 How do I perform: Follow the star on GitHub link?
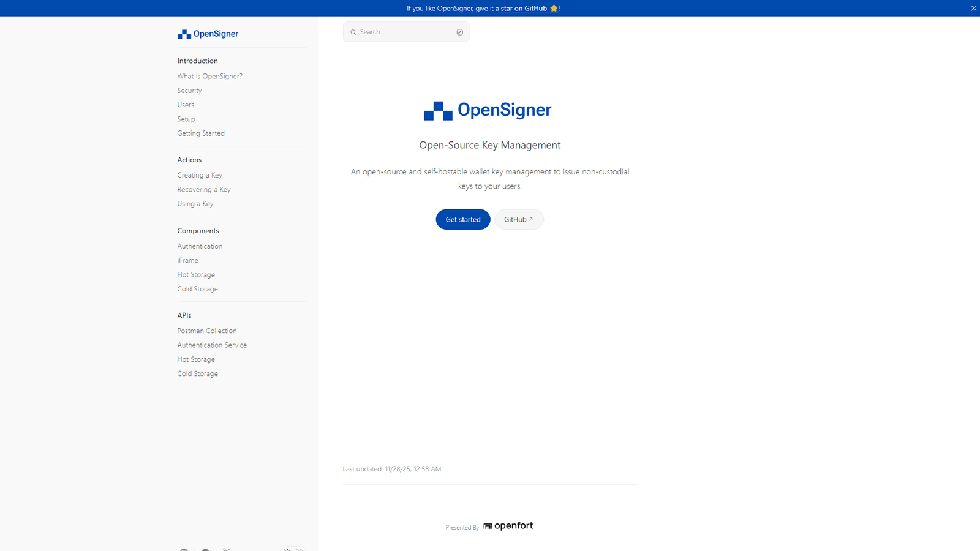[524, 8]
